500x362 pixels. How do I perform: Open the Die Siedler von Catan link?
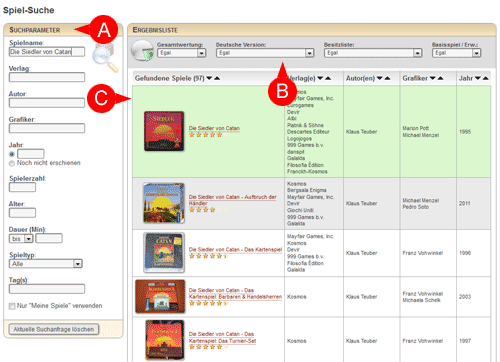click(214, 128)
